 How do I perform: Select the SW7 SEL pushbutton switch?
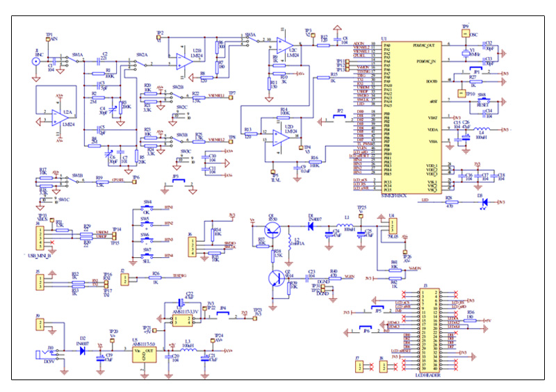pos(147,256)
